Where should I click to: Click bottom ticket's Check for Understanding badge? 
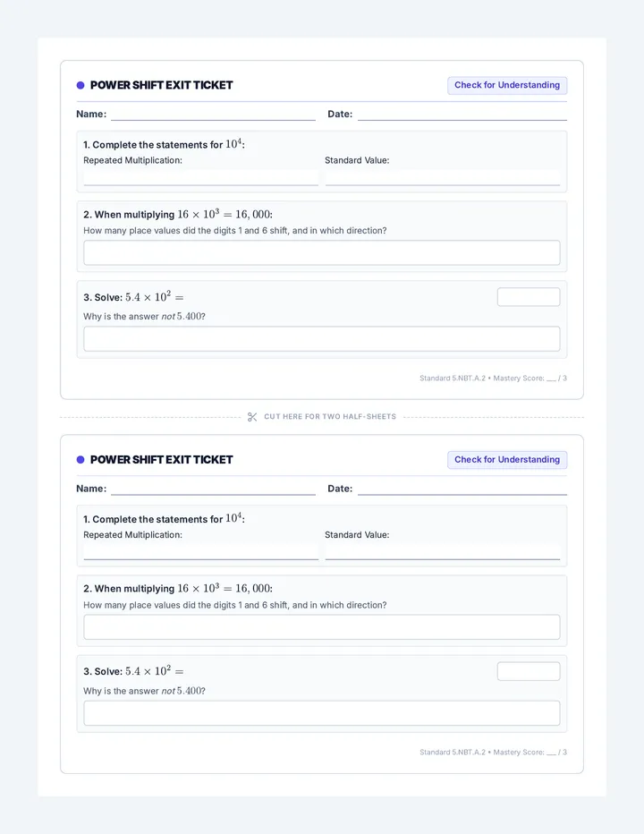pos(507,460)
